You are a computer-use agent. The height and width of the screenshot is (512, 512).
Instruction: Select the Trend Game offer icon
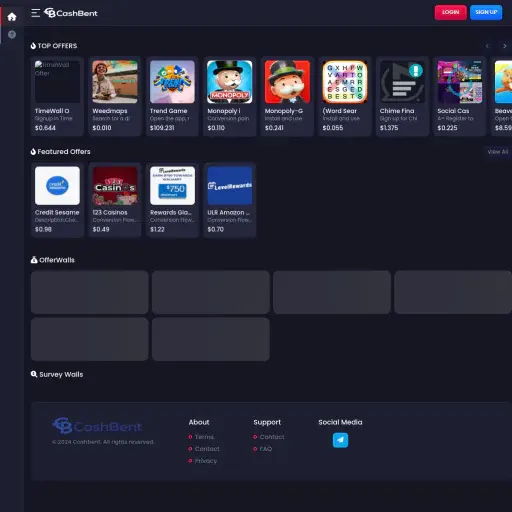pos(172,82)
